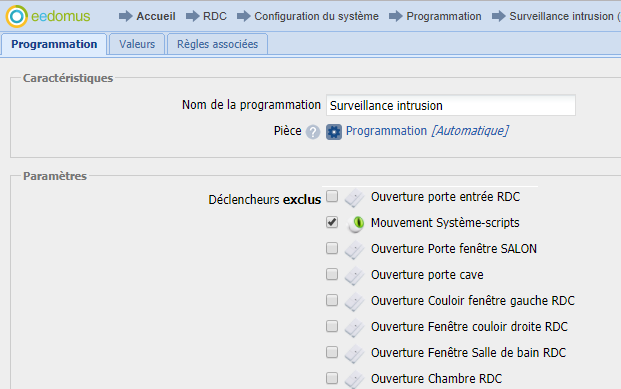
Task: Click the sensor icon for Ouverture Fenêtre couloir droite RDC
Action: tap(354, 327)
